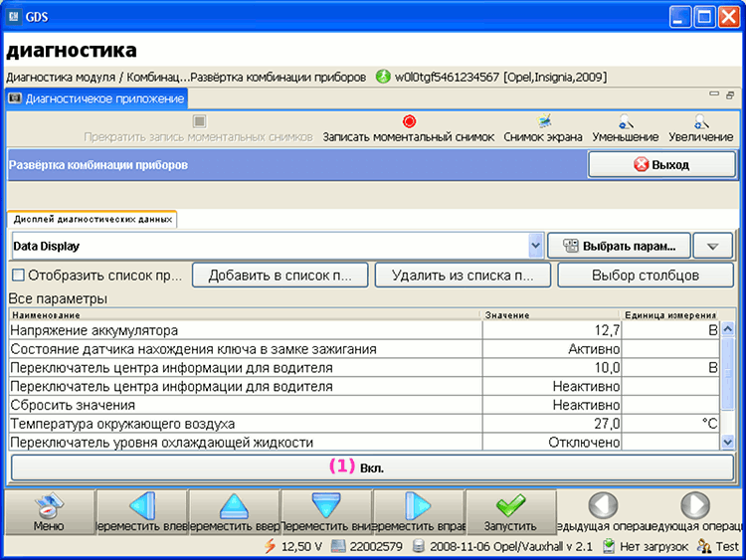Click the 12,50 V status bar entry
Viewport: 746px width, 560px height.
pyautogui.click(x=301, y=547)
